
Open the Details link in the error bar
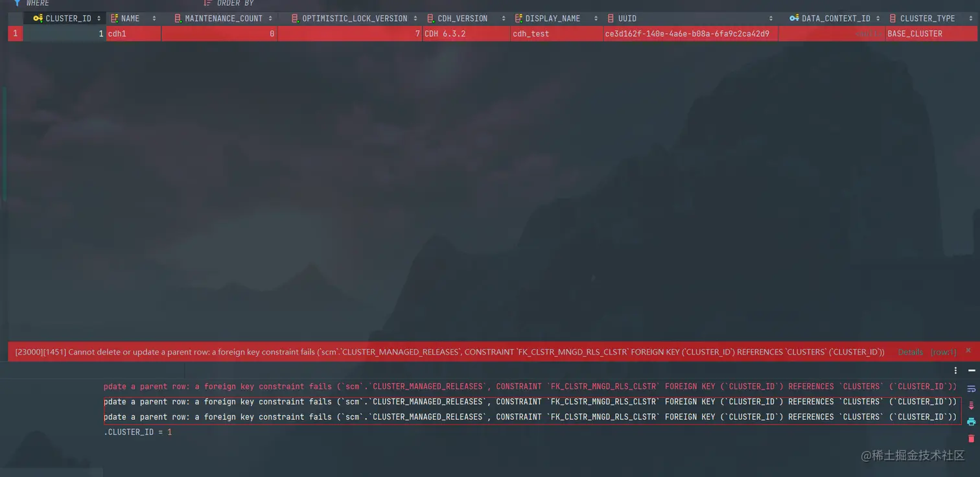pyautogui.click(x=910, y=352)
